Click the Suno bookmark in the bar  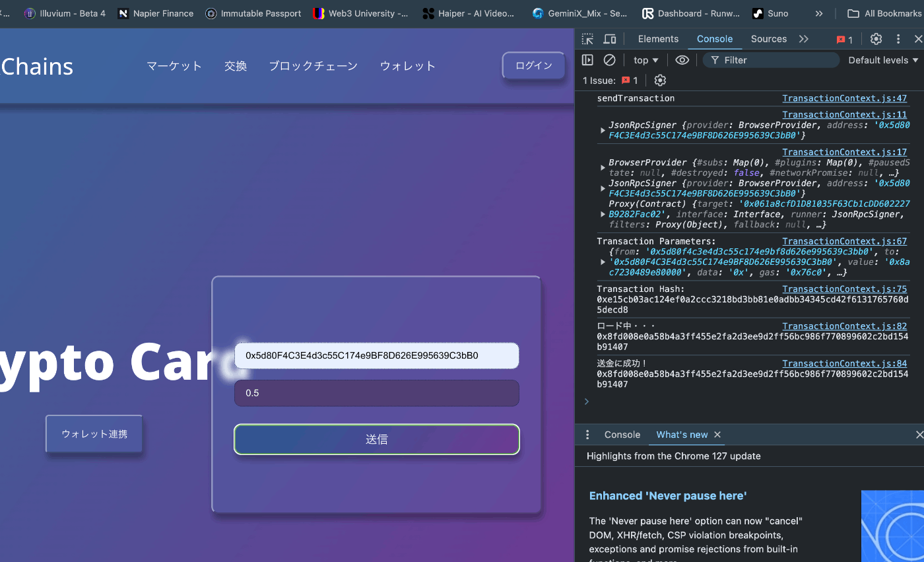coord(776,13)
